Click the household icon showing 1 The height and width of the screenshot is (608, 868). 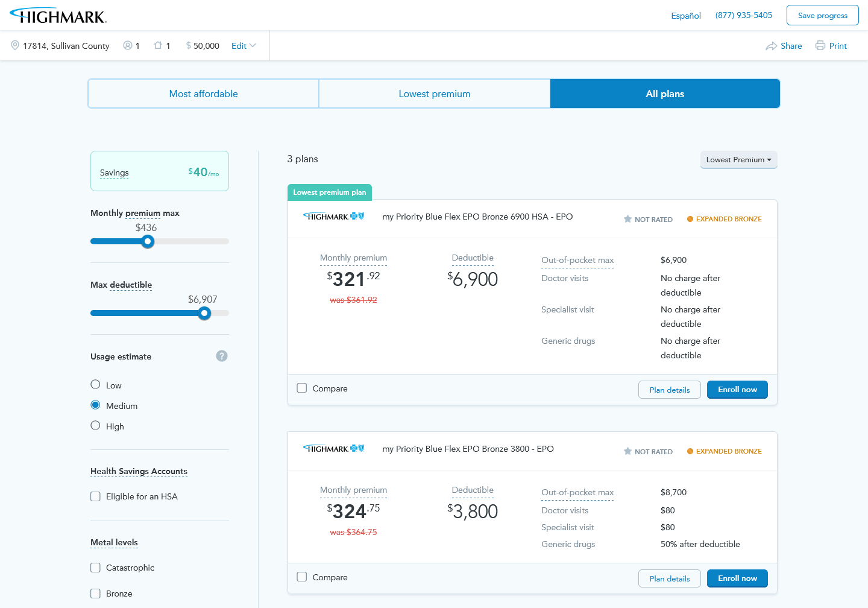[x=158, y=45]
